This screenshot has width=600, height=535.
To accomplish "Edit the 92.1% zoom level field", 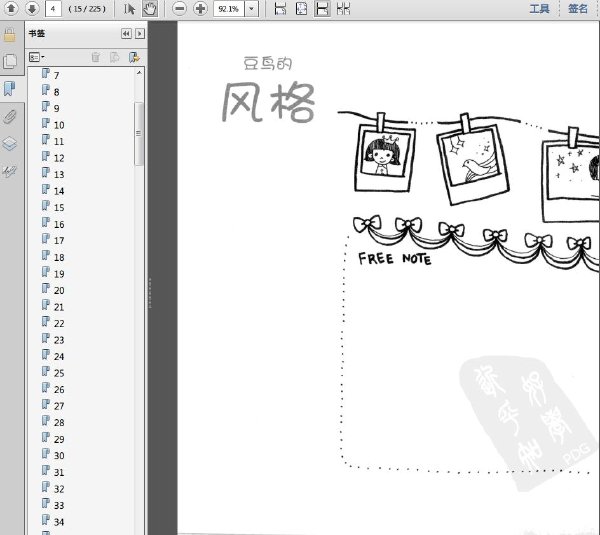I will [229, 9].
